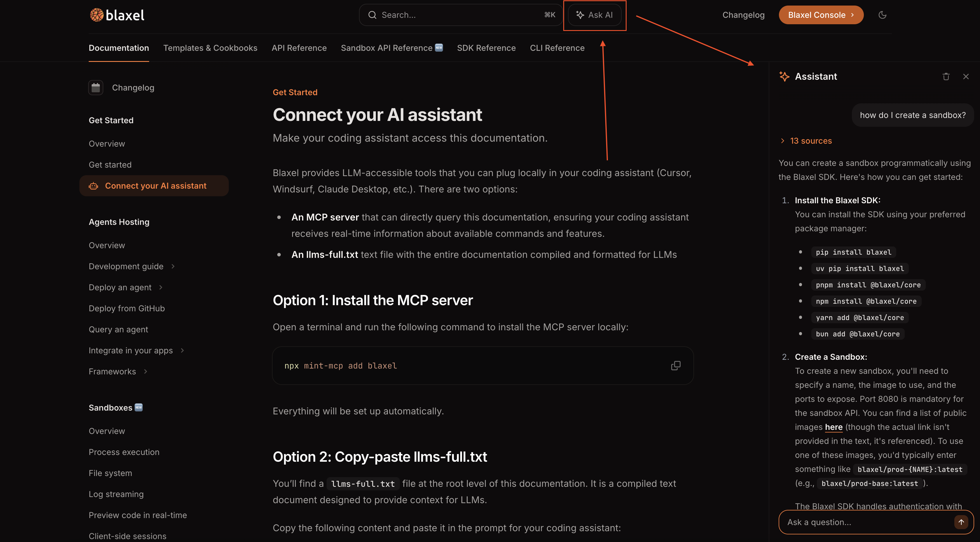This screenshot has height=542, width=980.
Task: Open Agents Hosting Overview page
Action: 107,246
